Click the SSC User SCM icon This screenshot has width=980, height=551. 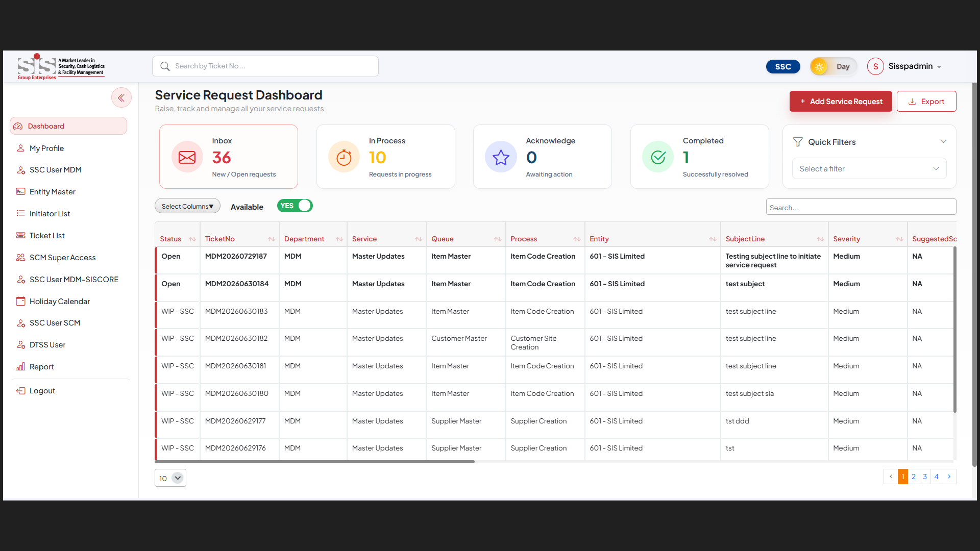coord(20,323)
